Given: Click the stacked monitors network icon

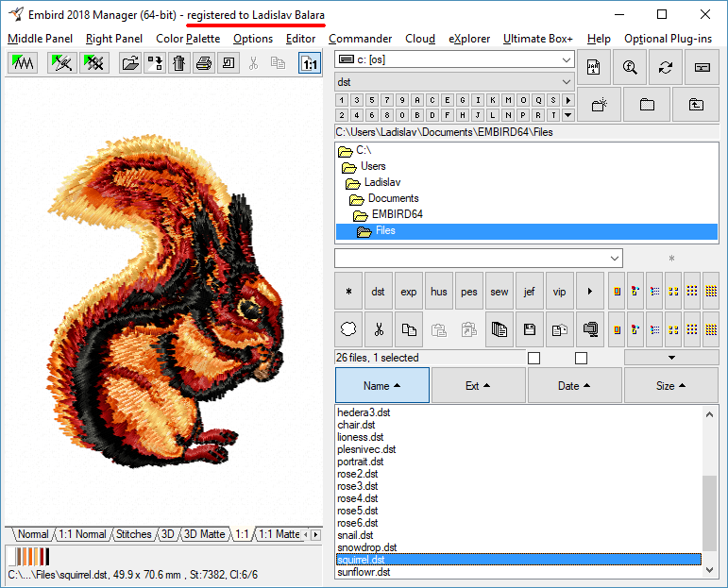Looking at the screenshot, I should coord(590,329).
